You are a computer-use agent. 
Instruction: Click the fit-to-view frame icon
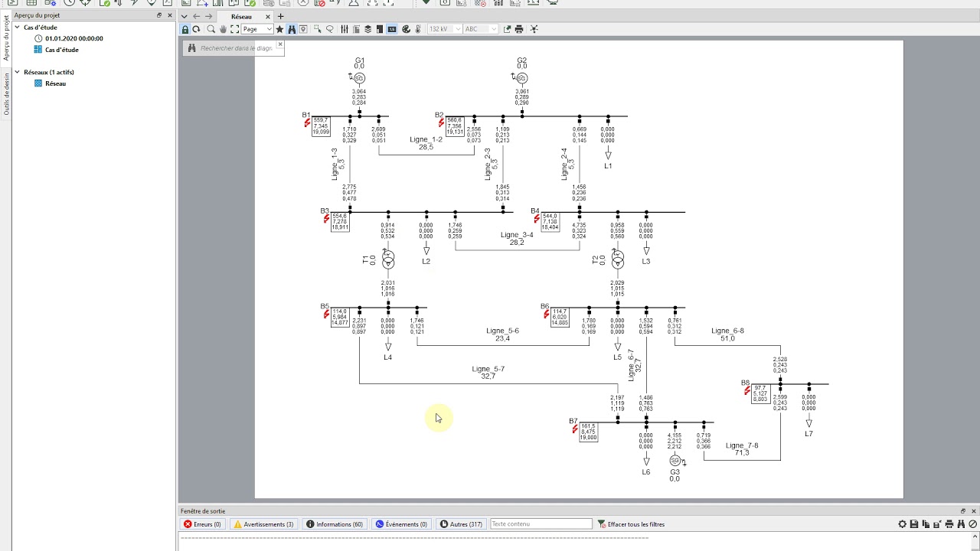point(235,29)
